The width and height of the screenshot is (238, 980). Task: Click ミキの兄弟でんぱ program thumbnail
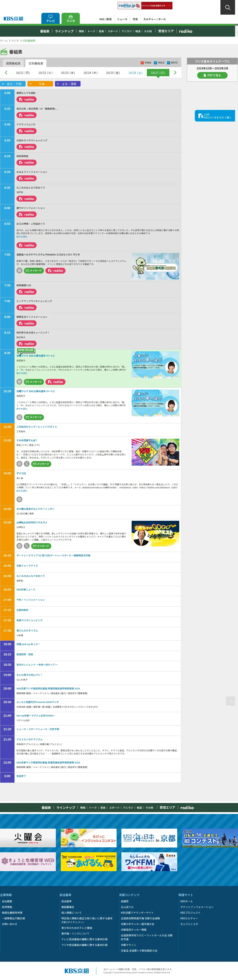155,452
